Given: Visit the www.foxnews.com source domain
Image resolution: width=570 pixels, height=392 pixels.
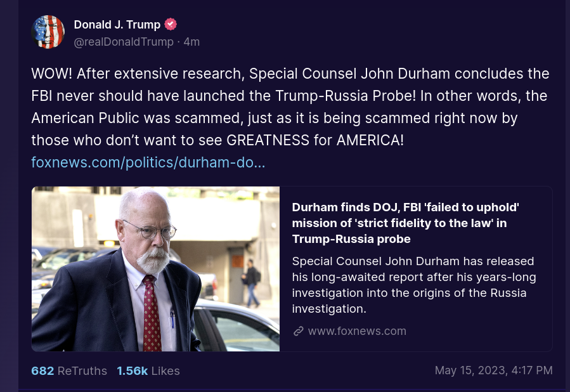Looking at the screenshot, I should (357, 331).
